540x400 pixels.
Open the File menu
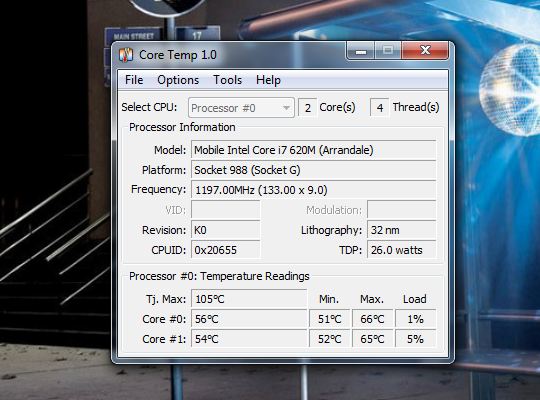134,80
